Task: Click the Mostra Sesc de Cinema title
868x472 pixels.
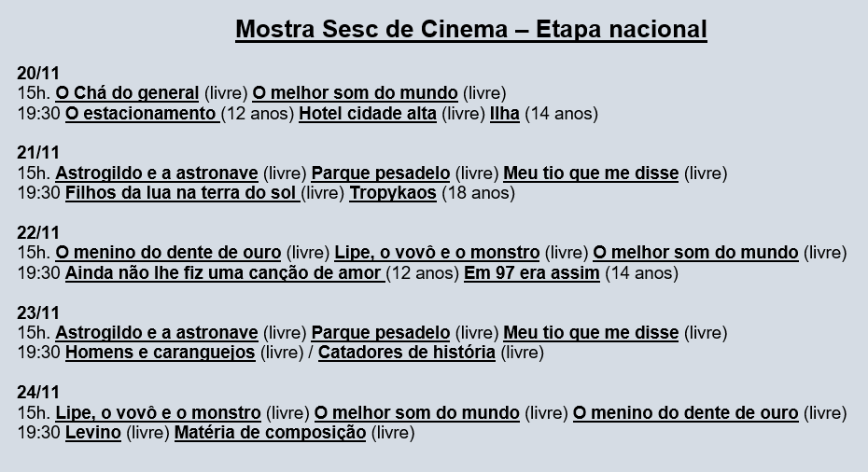Action: coord(471,29)
